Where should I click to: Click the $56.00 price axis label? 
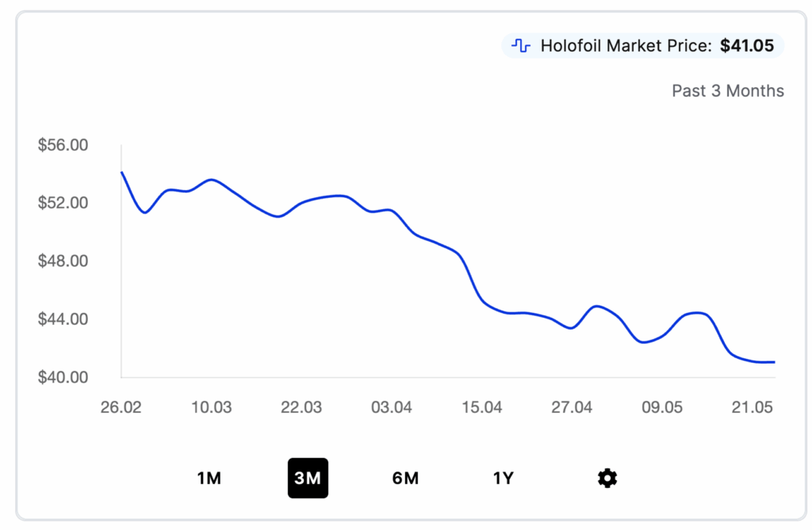63,145
